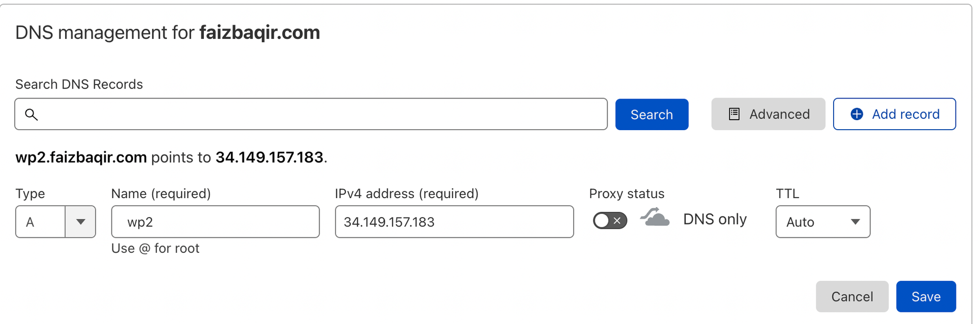Screen dimensions: 980x324
Task: Cancel editing the DNS record
Action: [x=852, y=297]
